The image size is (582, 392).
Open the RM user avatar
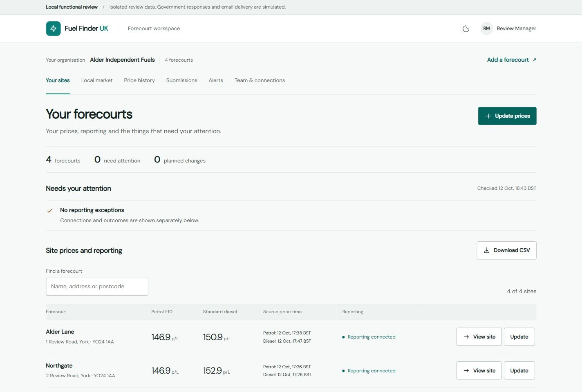pos(486,29)
